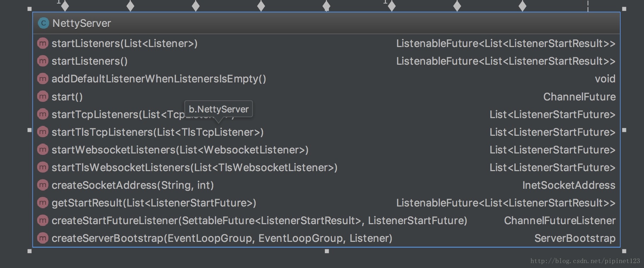Image resolution: width=644 pixels, height=268 pixels.
Task: Click the bottom-right corner selection handle
Action: tap(624, 251)
